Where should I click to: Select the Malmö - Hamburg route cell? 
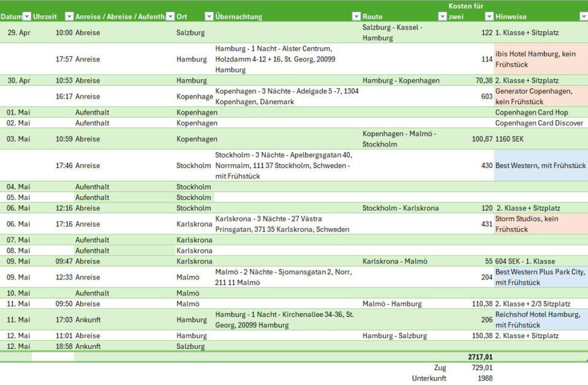(x=404, y=304)
